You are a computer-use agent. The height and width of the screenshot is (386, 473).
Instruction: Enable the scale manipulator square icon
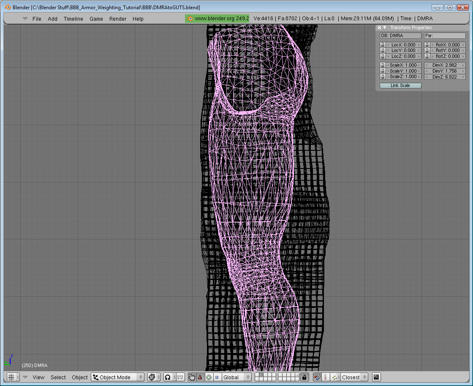click(217, 377)
